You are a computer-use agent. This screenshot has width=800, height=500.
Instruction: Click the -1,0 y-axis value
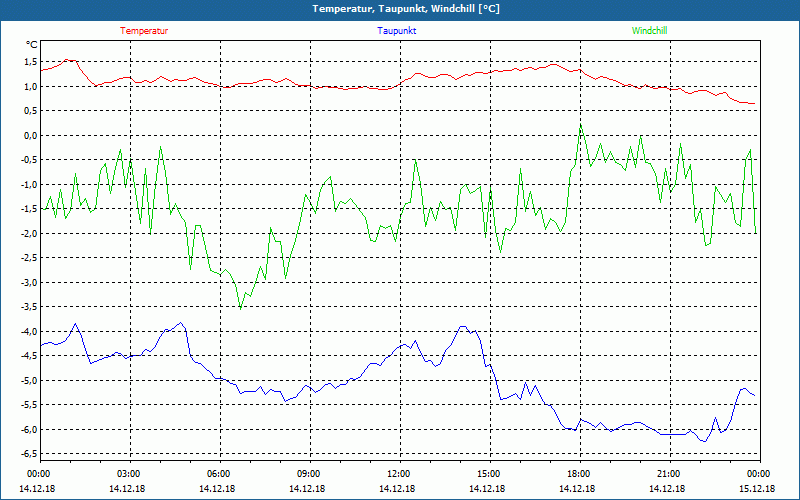[x=29, y=185]
